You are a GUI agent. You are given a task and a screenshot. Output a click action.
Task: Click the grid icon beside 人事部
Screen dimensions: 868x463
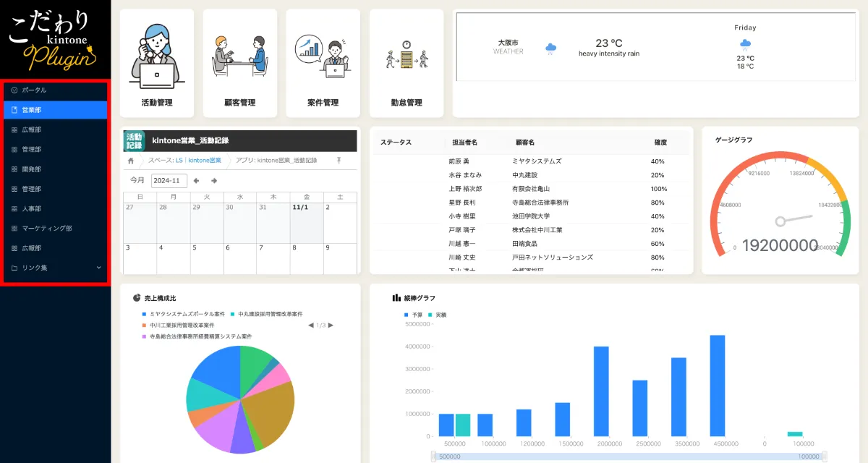(14, 209)
